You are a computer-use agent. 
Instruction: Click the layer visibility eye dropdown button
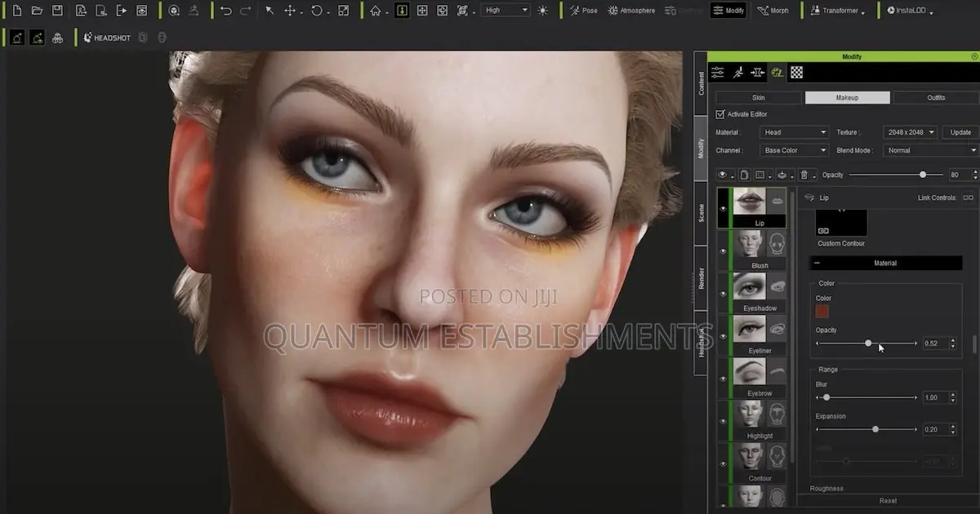tap(725, 175)
